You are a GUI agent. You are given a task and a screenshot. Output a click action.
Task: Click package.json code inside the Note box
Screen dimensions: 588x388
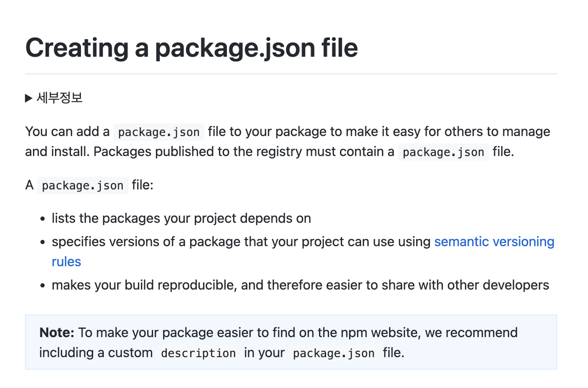point(334,353)
